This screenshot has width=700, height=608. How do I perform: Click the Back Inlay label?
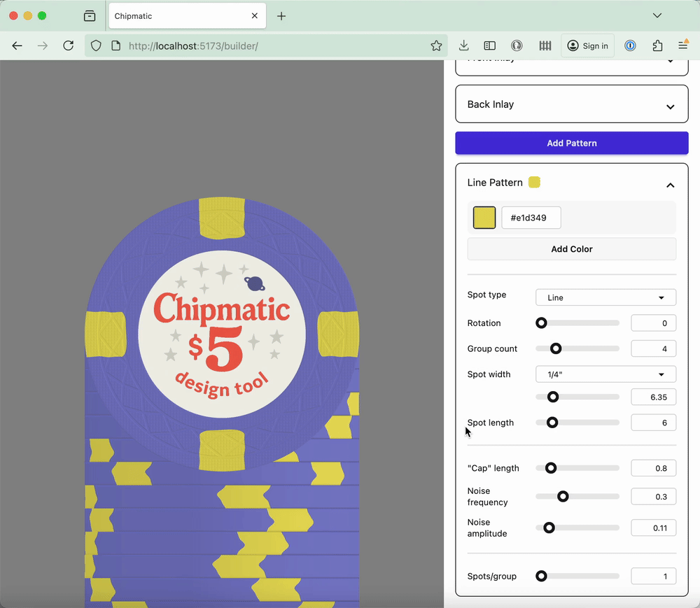click(490, 104)
